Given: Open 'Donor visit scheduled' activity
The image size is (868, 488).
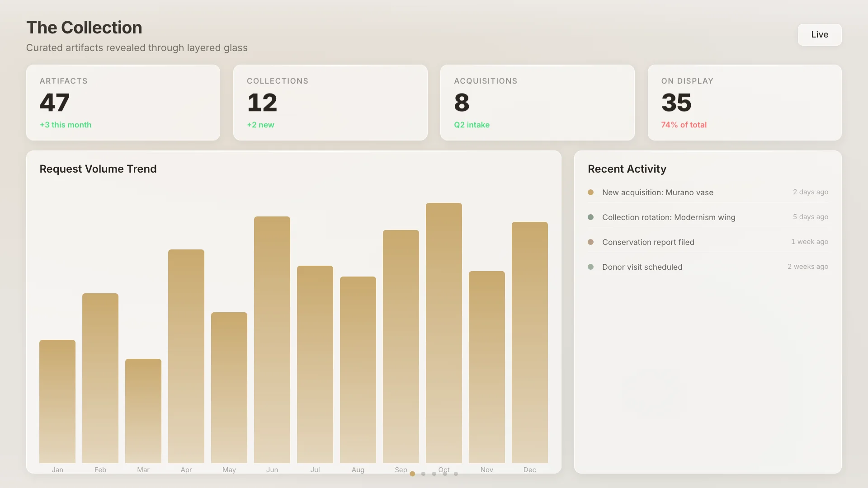Looking at the screenshot, I should tap(708, 267).
